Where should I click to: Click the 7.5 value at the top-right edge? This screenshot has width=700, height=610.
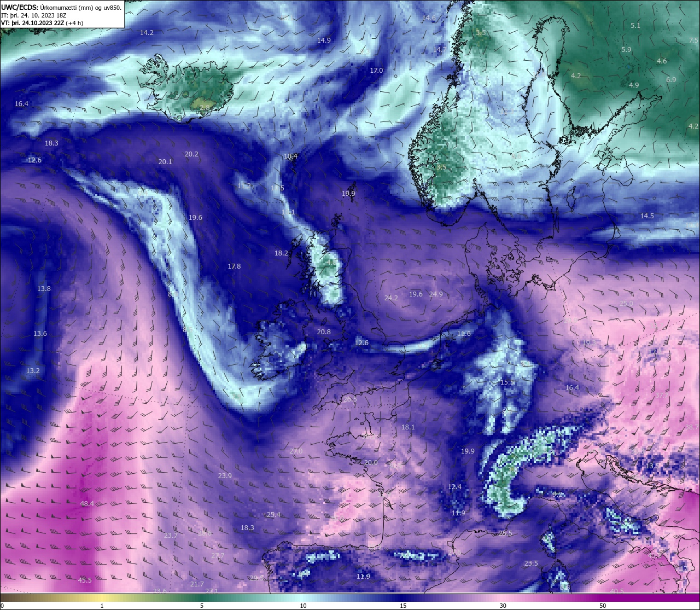693,40
